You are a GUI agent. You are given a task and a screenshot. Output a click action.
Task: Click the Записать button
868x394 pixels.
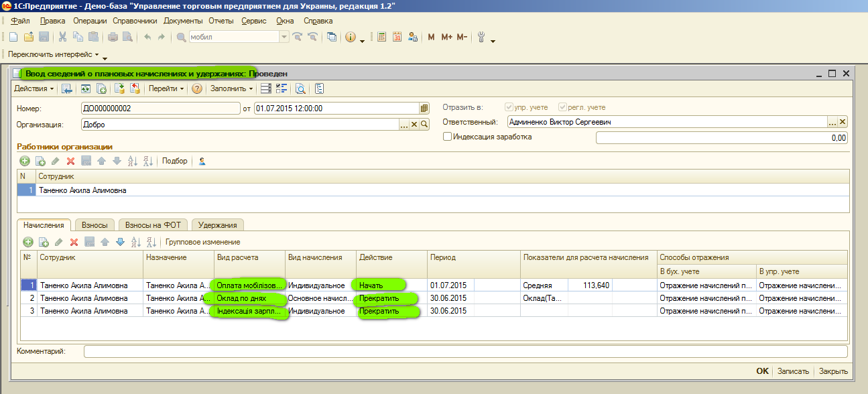click(793, 371)
